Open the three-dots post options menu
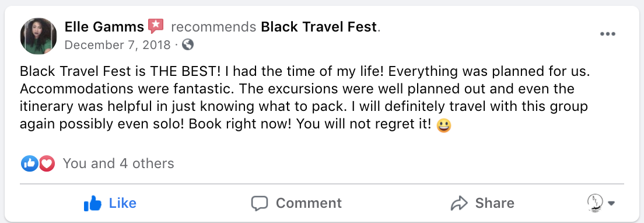Viewport: 644px width, 223px height. click(607, 34)
